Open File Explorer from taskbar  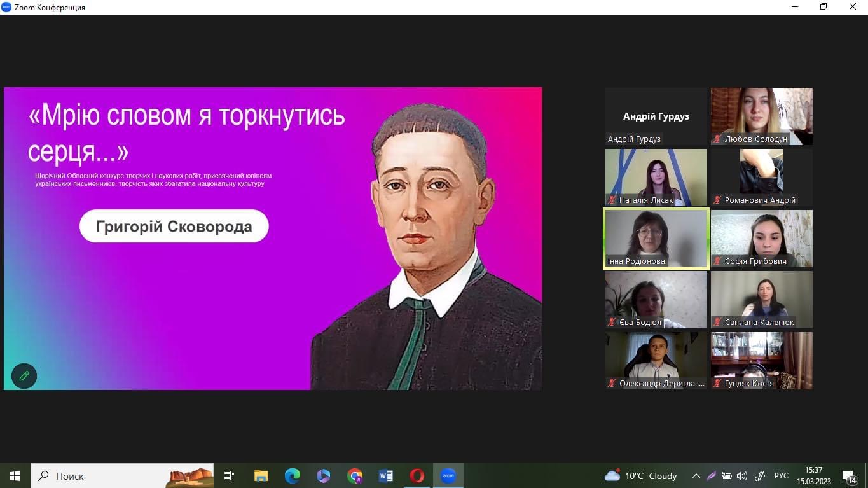(x=261, y=475)
